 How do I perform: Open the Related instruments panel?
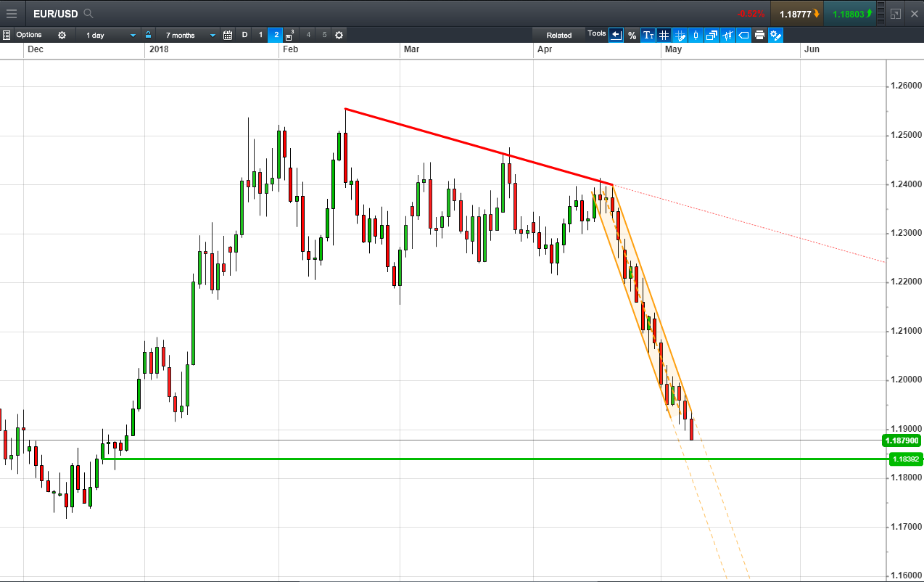558,35
